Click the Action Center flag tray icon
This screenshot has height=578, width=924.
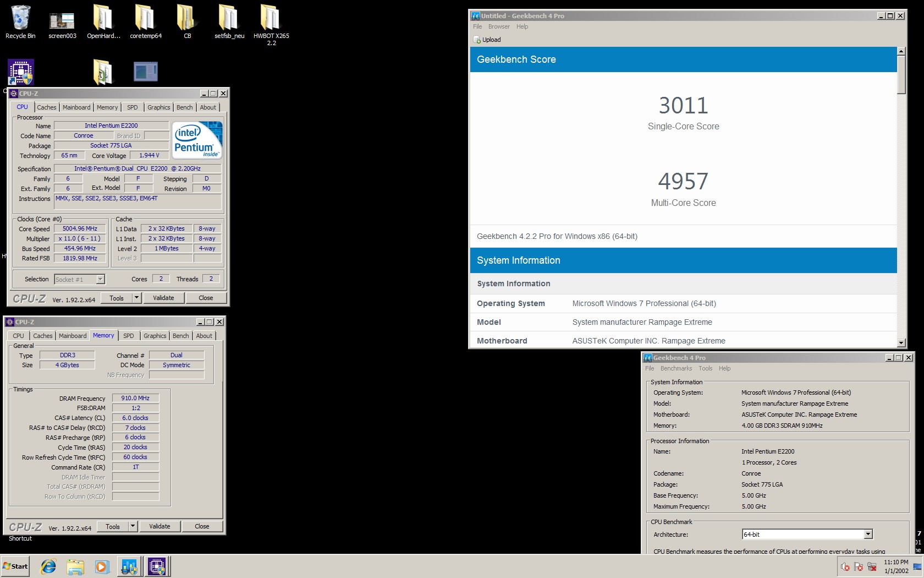(x=859, y=566)
